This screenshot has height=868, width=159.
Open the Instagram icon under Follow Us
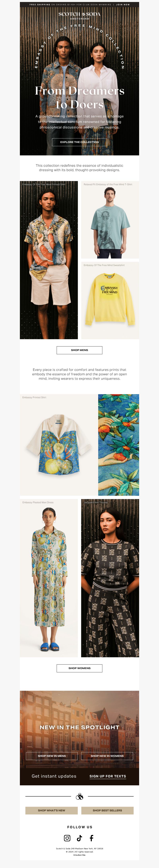pyautogui.click(x=67, y=838)
